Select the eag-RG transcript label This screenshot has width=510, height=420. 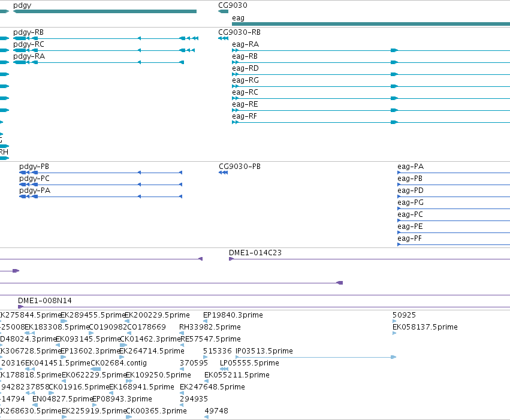245,80
